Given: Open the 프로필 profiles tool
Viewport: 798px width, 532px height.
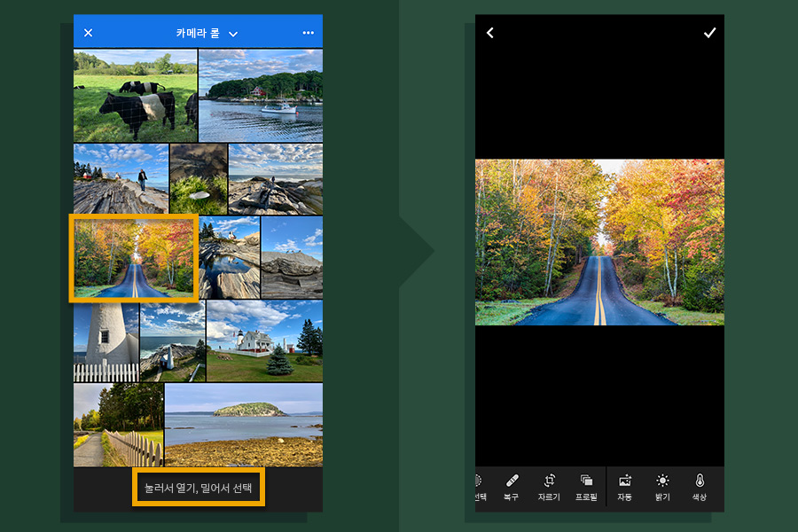Looking at the screenshot, I should (x=586, y=487).
